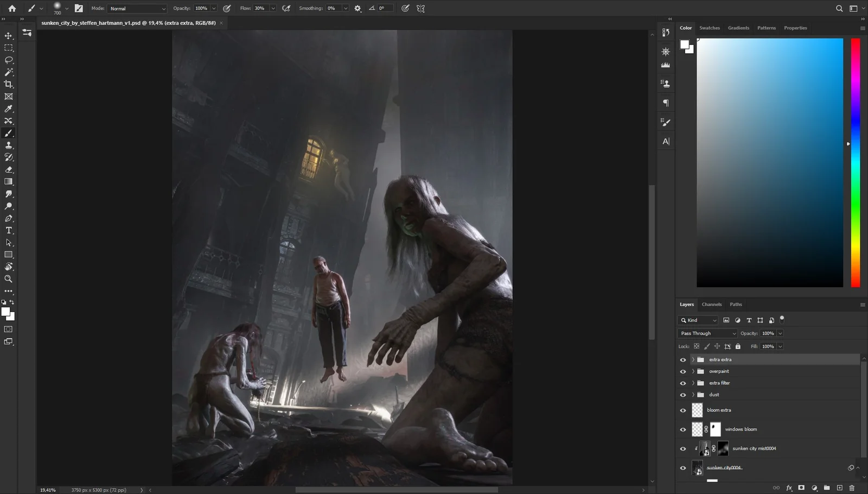Select the sunken city mist0004 mask thumbnail
868x494 pixels.
pos(723,448)
